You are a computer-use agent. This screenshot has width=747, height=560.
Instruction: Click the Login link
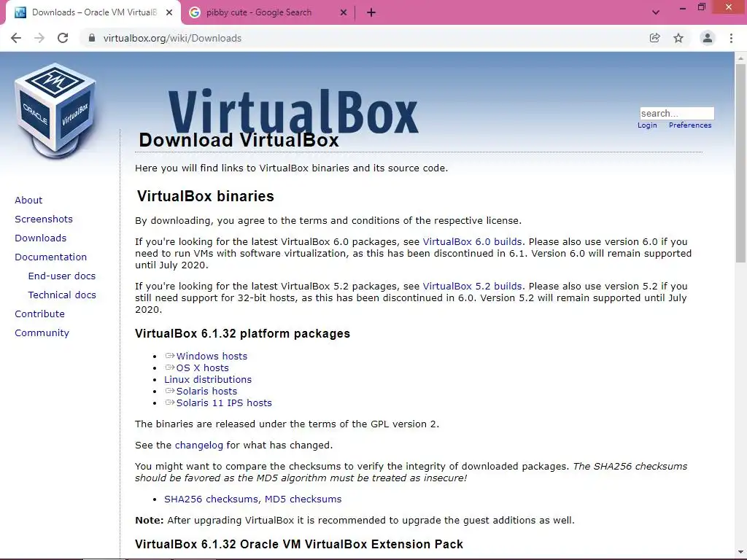[647, 125]
